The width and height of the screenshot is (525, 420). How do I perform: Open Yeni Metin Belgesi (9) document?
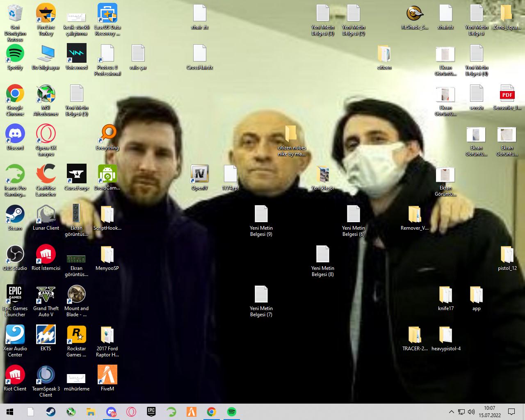261,220
